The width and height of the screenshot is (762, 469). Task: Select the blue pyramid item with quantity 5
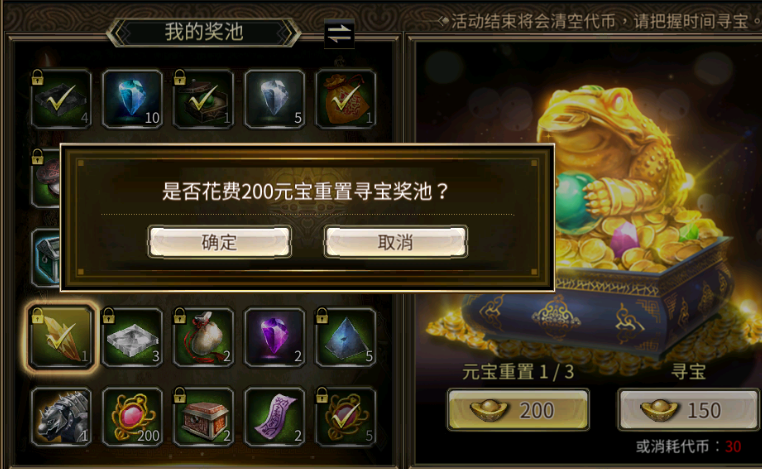pyautogui.click(x=346, y=337)
